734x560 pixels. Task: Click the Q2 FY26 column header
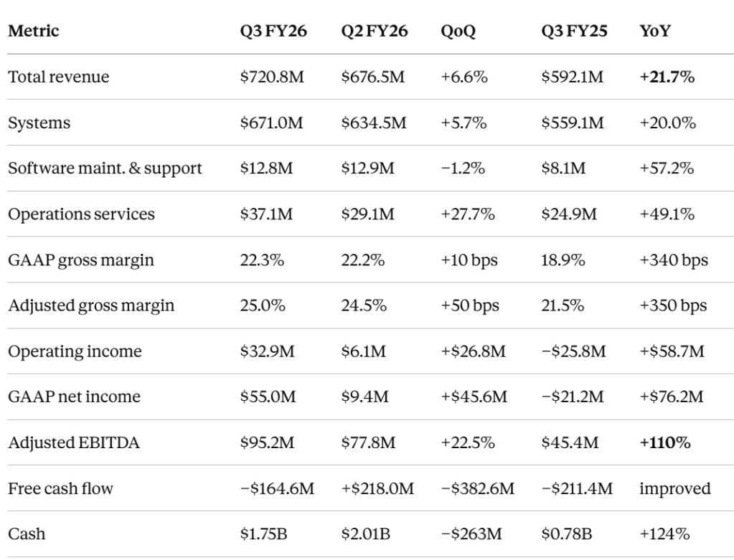tap(374, 31)
